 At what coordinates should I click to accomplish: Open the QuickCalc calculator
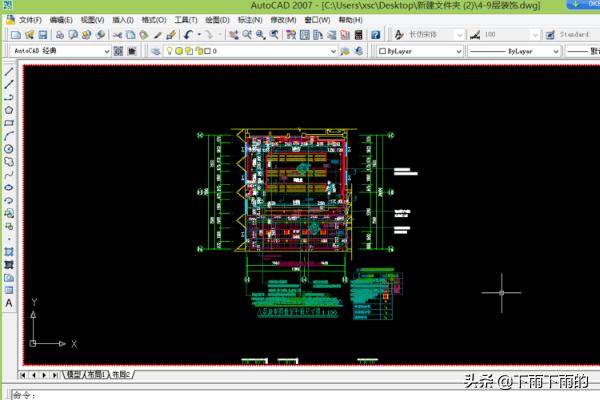point(359,35)
